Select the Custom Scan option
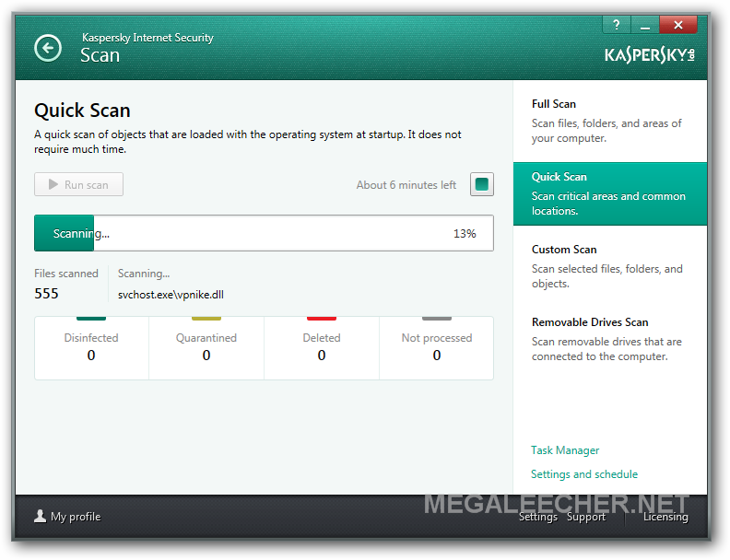The width and height of the screenshot is (730, 560). coord(610,266)
